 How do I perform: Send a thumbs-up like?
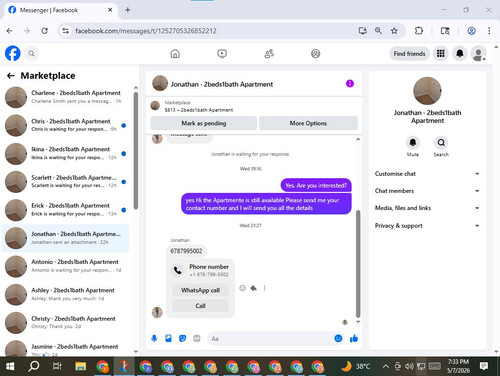(354, 339)
